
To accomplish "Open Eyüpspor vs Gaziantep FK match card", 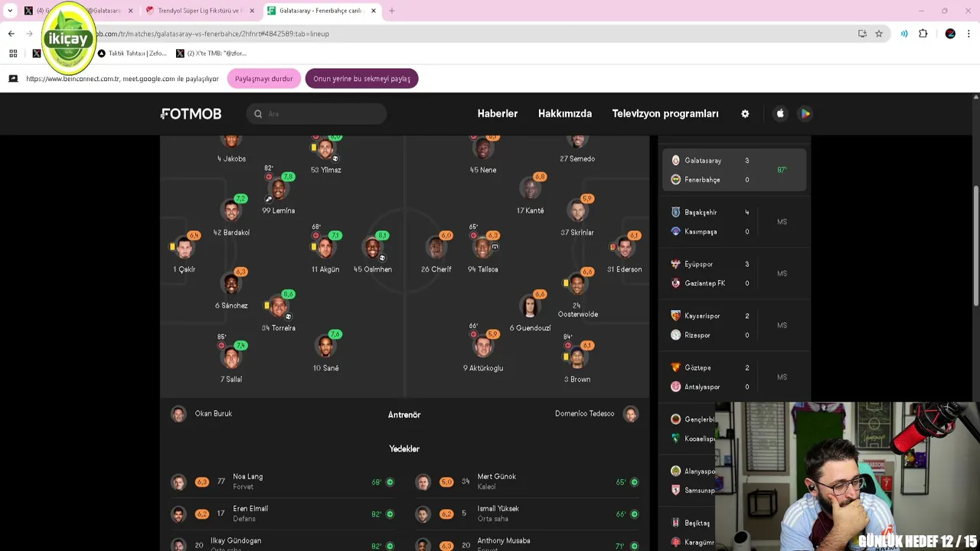I will pos(735,273).
